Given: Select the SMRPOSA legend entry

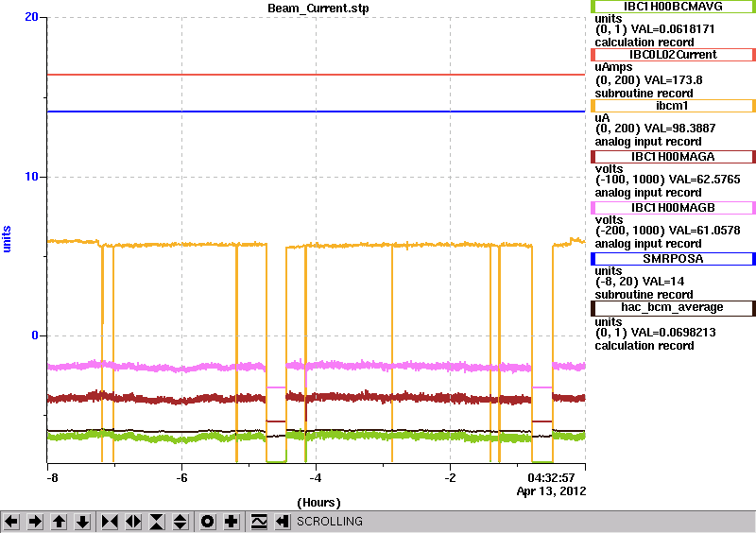Looking at the screenshot, I should tap(673, 259).
